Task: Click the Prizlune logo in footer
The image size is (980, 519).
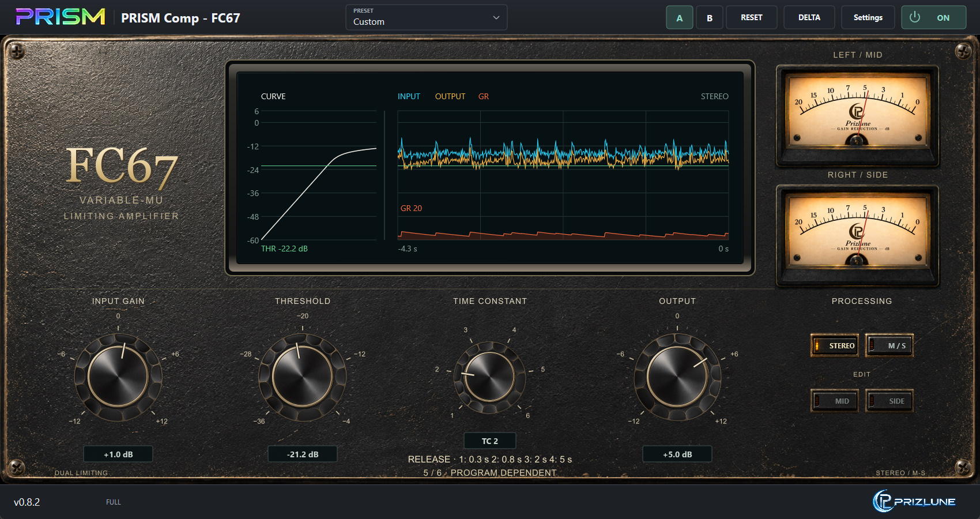Action: tap(914, 501)
